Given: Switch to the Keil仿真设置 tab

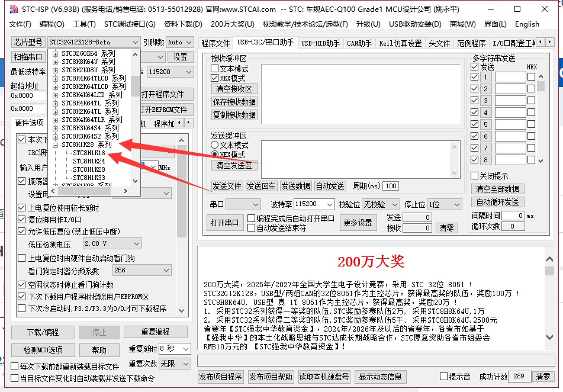Looking at the screenshot, I should [x=400, y=43].
